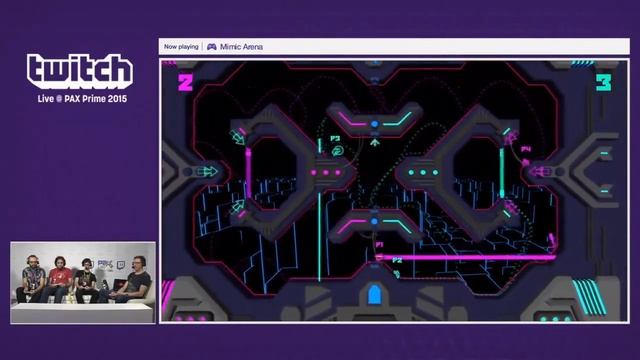Image resolution: width=640 pixels, height=360 pixels.
Task: Click the Twitch logo
Action: 80,71
